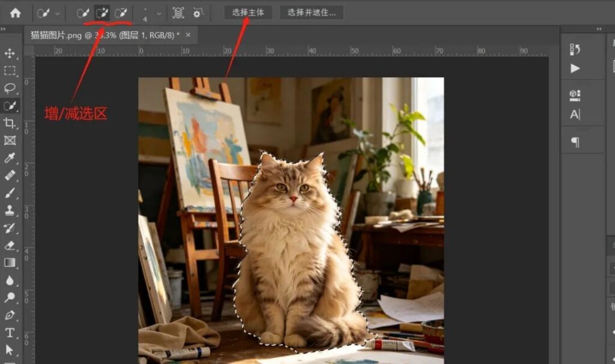
Task: Select the Gradient tool
Action: [x=10, y=263]
